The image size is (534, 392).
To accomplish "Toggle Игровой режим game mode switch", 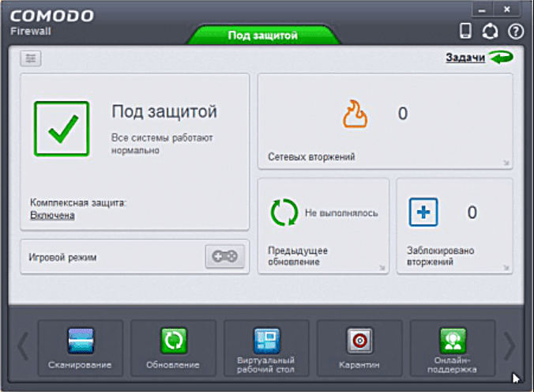I will point(225,256).
